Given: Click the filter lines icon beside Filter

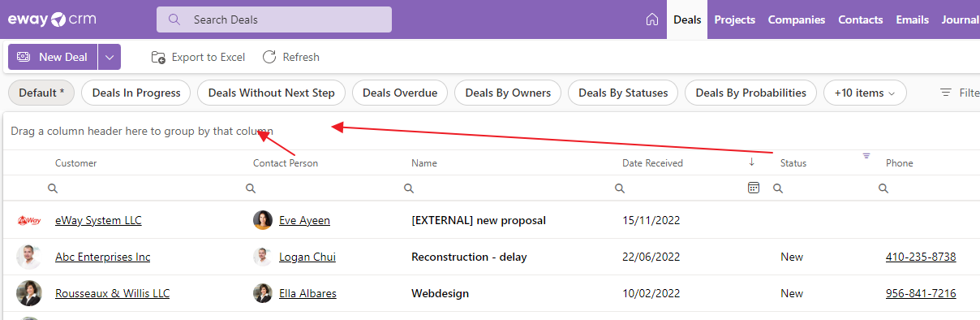Looking at the screenshot, I should pyautogui.click(x=946, y=93).
